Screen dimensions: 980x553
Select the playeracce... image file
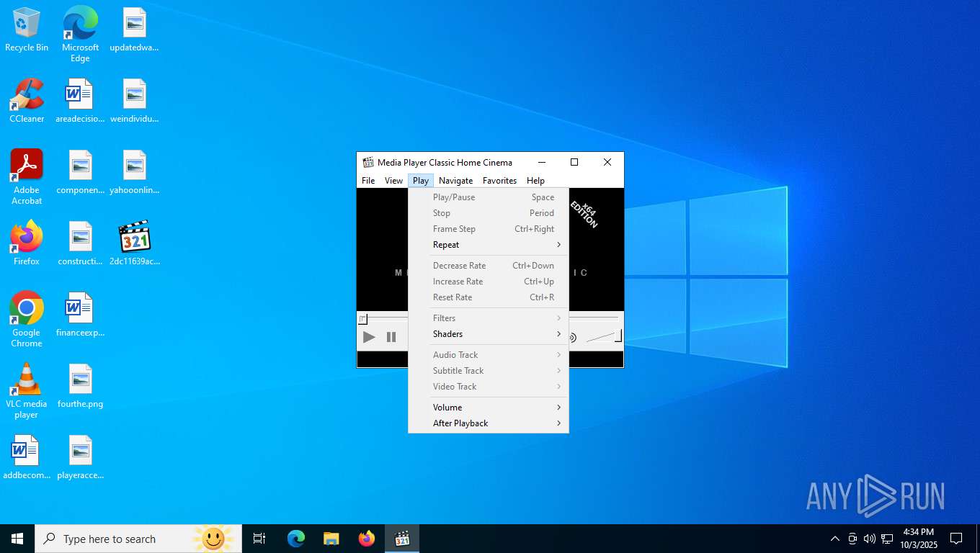coord(80,457)
